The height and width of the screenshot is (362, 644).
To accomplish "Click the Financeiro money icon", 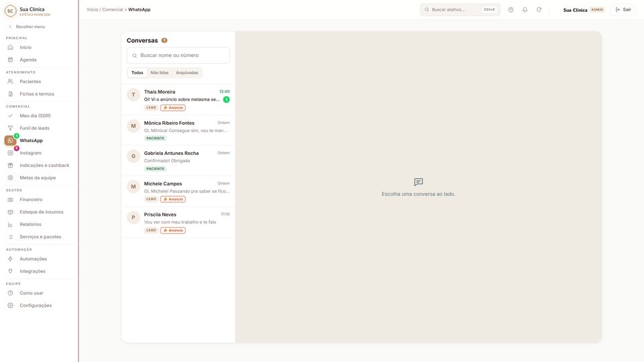I will coord(10,199).
